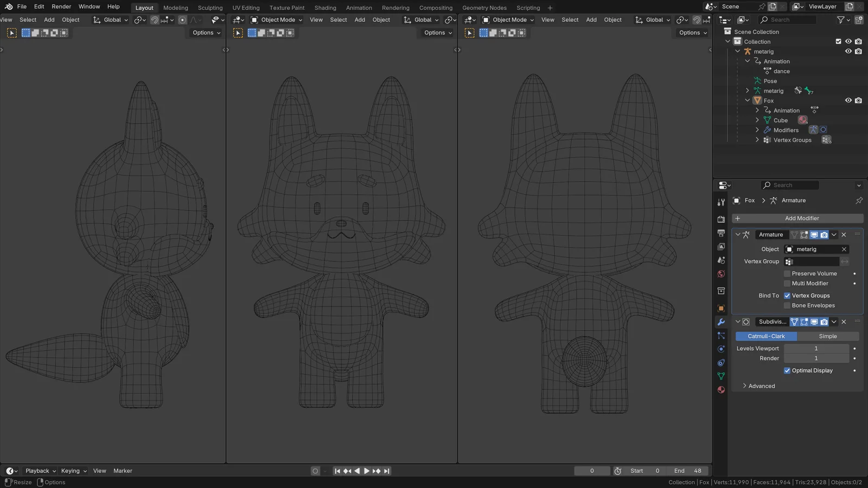The image size is (868, 488).
Task: Uncheck Bind To Vertex Groups
Action: pyautogui.click(x=787, y=296)
